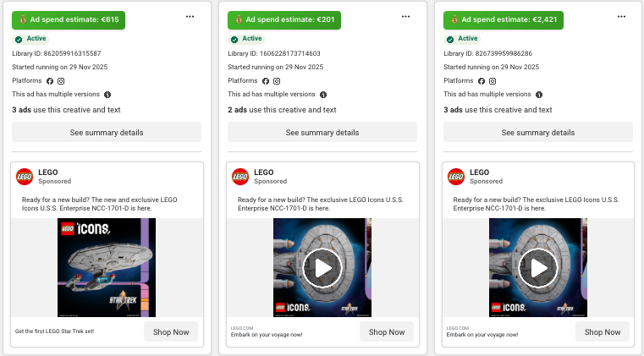Screen dimensions: 644x356
Task: Click '2 ads use this creative and text'
Action: click(282, 110)
